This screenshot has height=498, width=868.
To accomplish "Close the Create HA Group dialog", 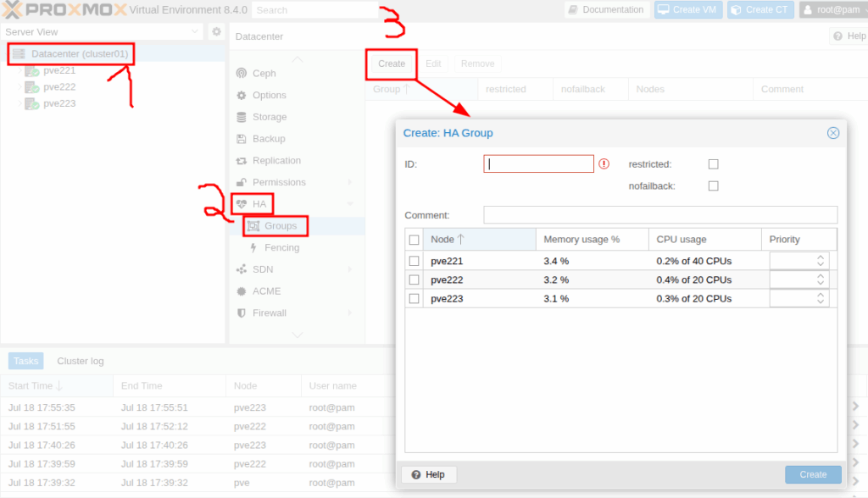I will (x=833, y=133).
